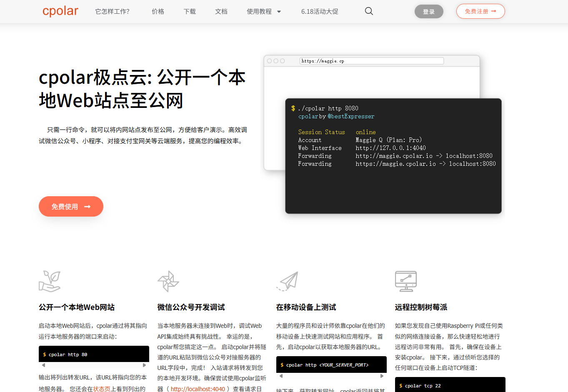The width and height of the screenshot is (568, 392).
Task: Click the arrow inside 免费使用 button
Action: pos(87,207)
